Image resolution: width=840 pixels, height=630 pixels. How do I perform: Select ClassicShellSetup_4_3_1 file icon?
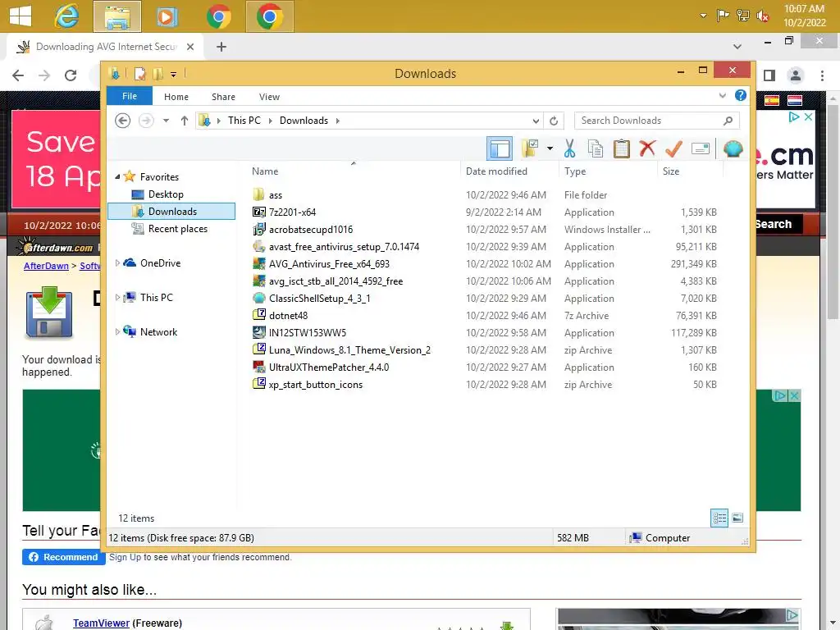[258, 299]
